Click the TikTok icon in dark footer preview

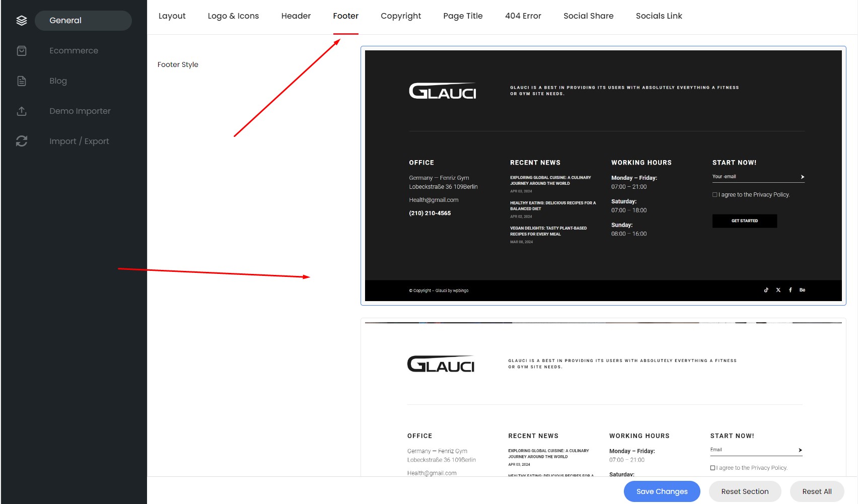[766, 290]
